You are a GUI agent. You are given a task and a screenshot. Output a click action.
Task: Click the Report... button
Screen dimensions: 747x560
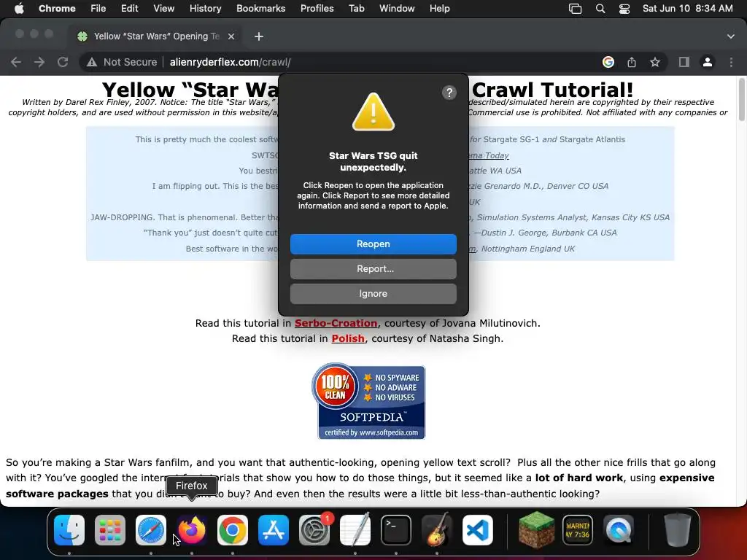click(373, 268)
